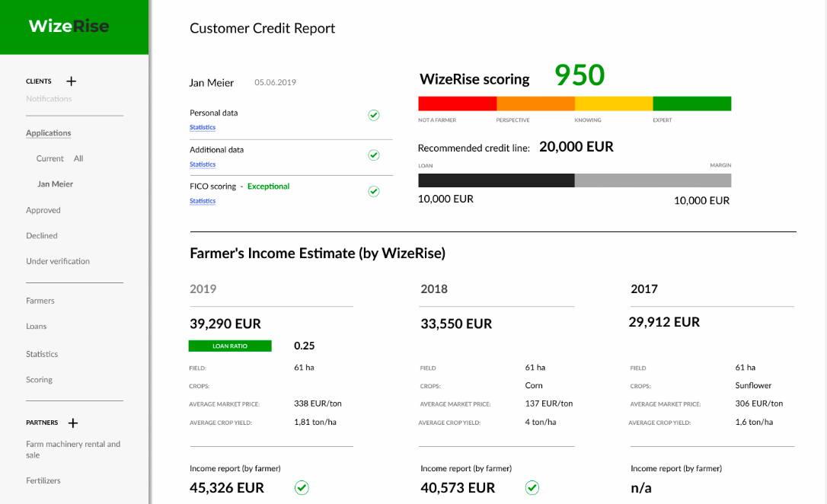Click 29,912 EUR income estimate
Viewport: 827px width, 504px height.
point(664,322)
